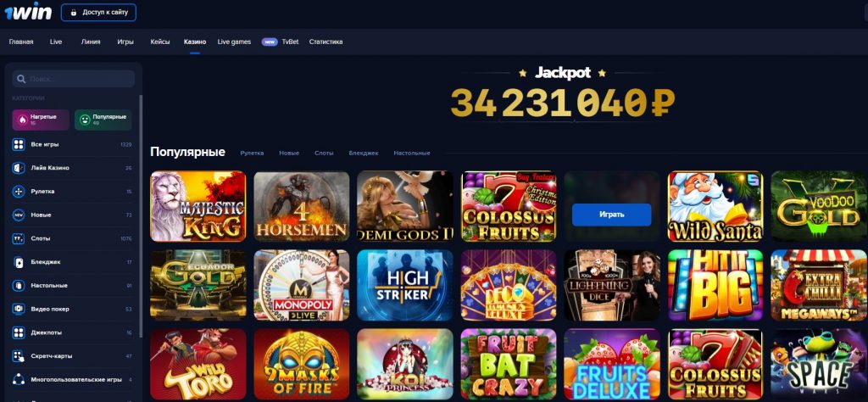Filter popular games by Настольные link
This screenshot has width=868, height=402.
pos(412,153)
